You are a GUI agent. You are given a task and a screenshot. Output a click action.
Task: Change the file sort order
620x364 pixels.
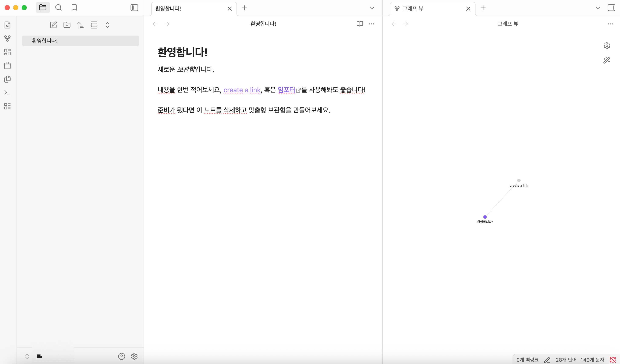click(81, 25)
